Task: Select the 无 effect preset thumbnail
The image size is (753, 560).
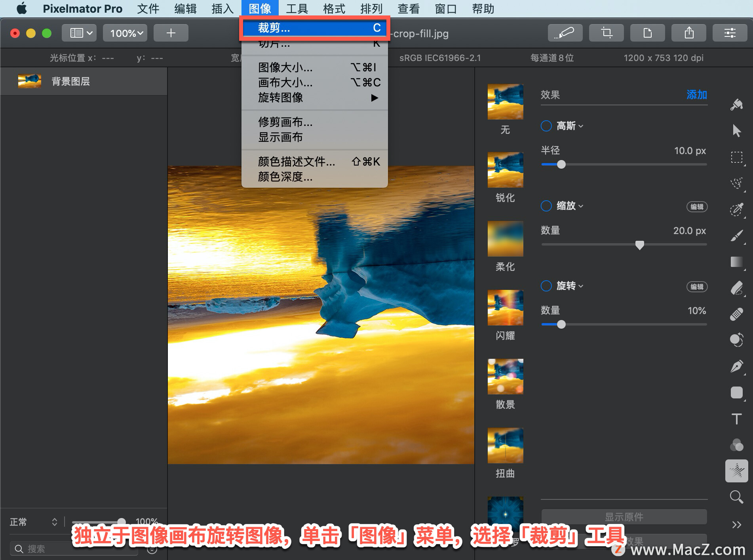Action: tap(505, 102)
